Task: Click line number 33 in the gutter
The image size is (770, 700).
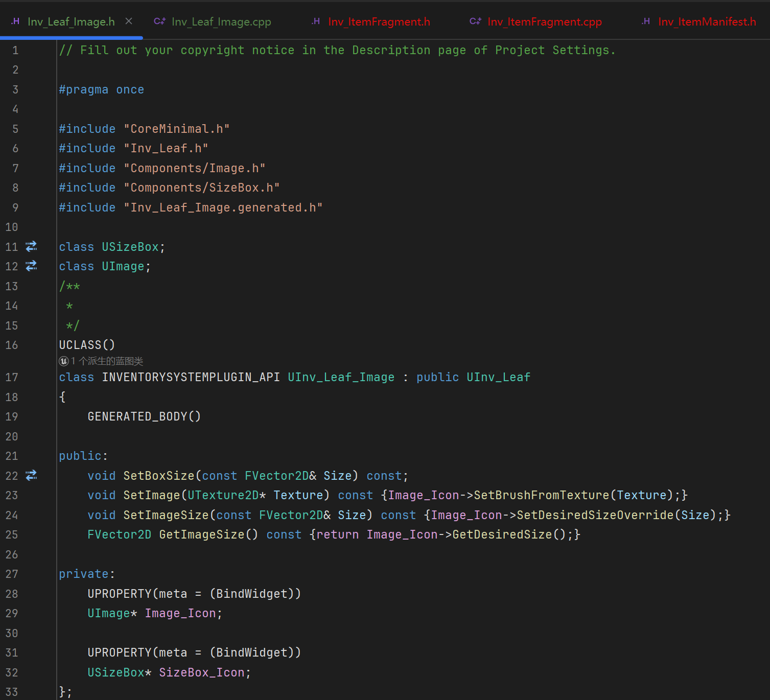Action: 12,692
